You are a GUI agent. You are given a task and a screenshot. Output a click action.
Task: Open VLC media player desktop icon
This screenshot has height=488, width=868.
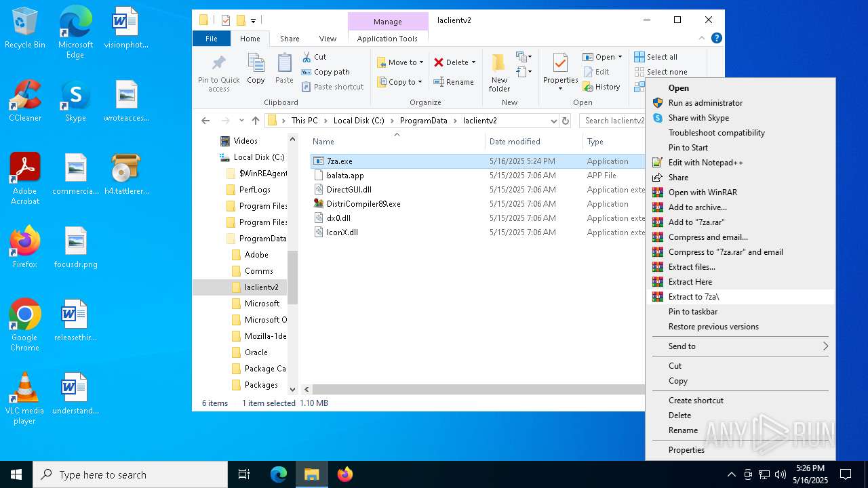tap(25, 399)
